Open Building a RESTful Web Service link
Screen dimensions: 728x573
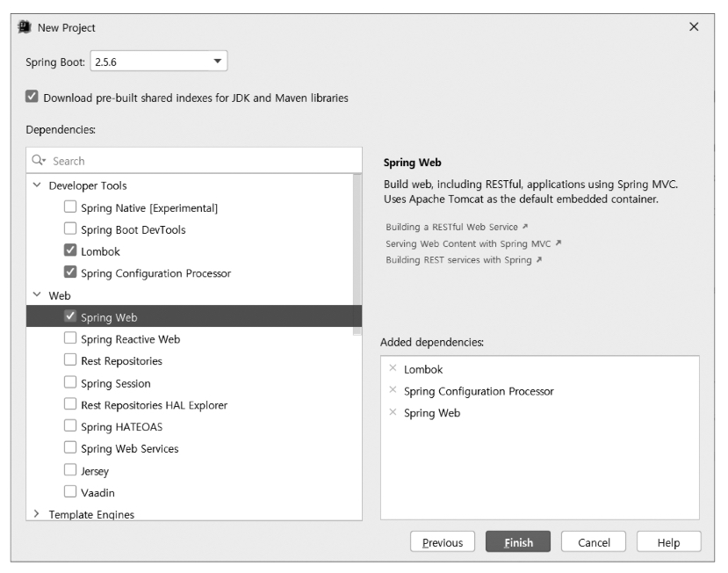click(x=451, y=227)
